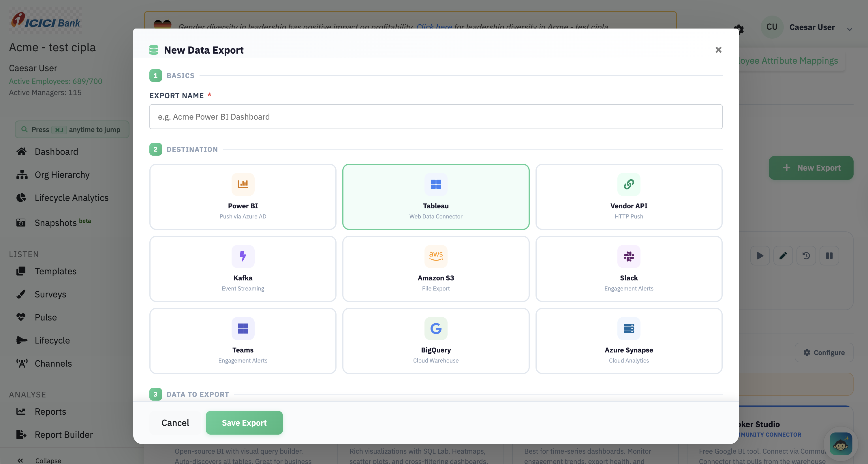Follow the 'Click here' banner link
868x464 pixels.
click(434, 27)
